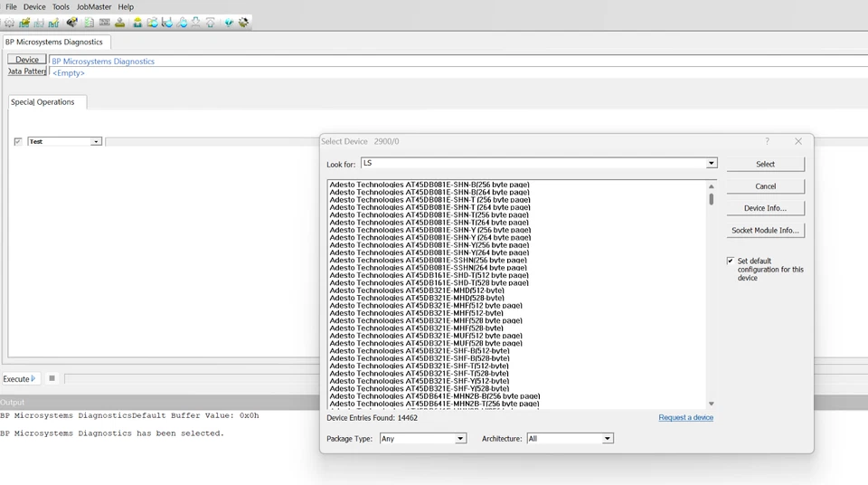Click the folder-with-blue-disc open job icon

152,23
